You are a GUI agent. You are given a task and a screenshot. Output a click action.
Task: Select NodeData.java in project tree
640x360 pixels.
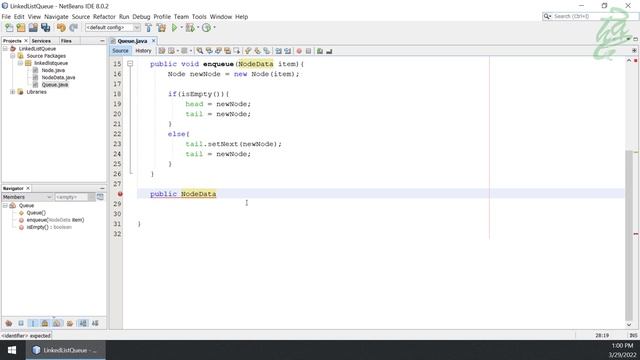(58, 78)
